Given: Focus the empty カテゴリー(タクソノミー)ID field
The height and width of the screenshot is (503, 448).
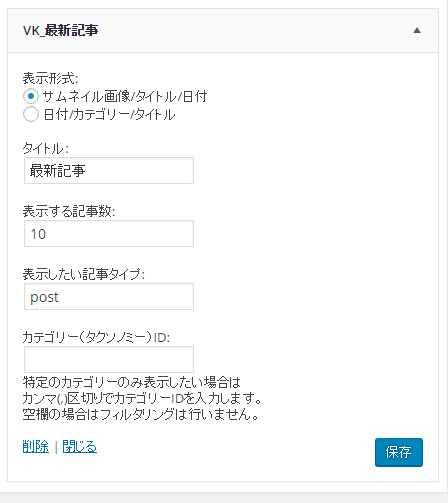Looking at the screenshot, I should 109,359.
